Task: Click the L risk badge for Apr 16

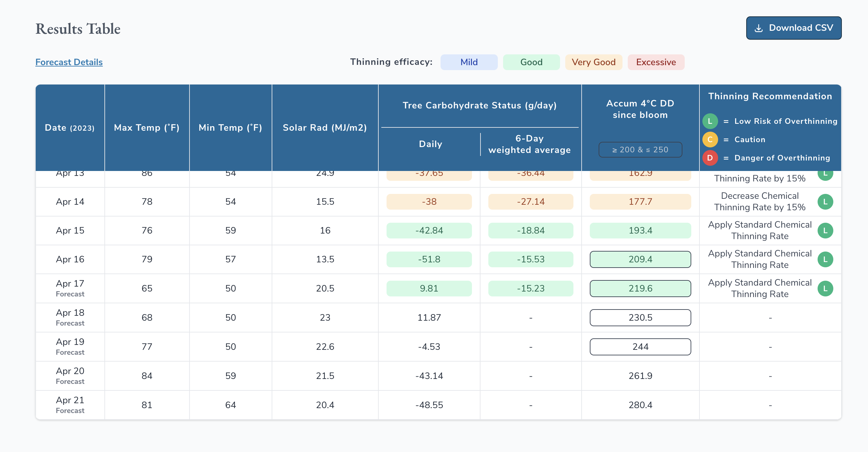Action: (x=825, y=259)
